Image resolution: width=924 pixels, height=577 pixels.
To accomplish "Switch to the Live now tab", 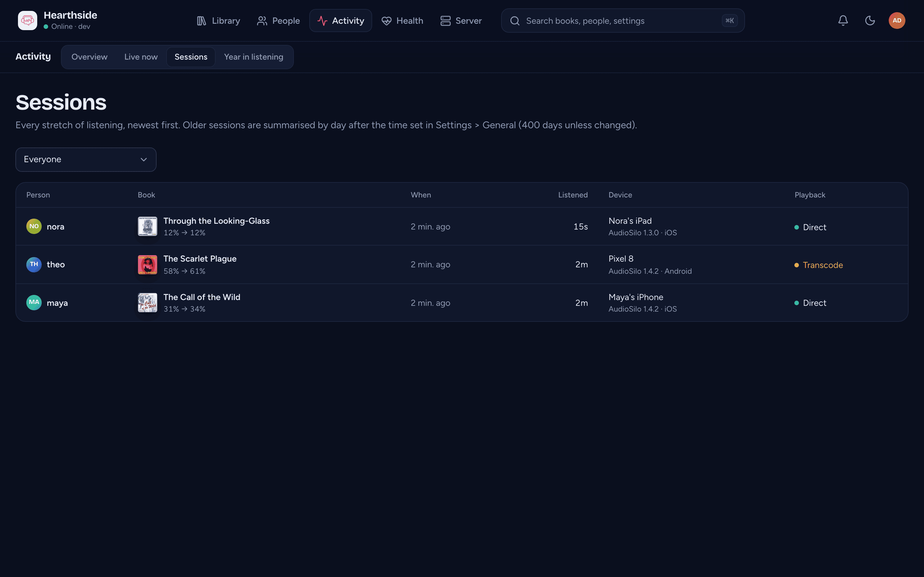I will click(141, 57).
